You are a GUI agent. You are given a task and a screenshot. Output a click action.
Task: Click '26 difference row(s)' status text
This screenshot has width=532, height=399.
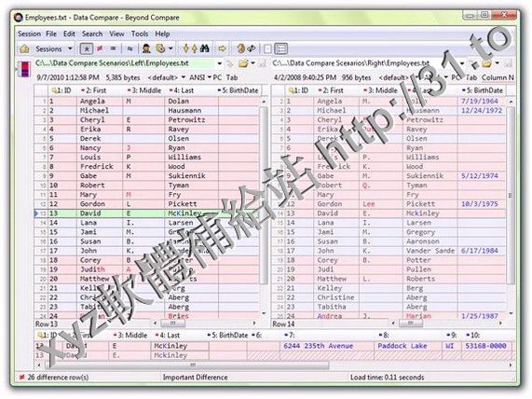click(x=58, y=378)
